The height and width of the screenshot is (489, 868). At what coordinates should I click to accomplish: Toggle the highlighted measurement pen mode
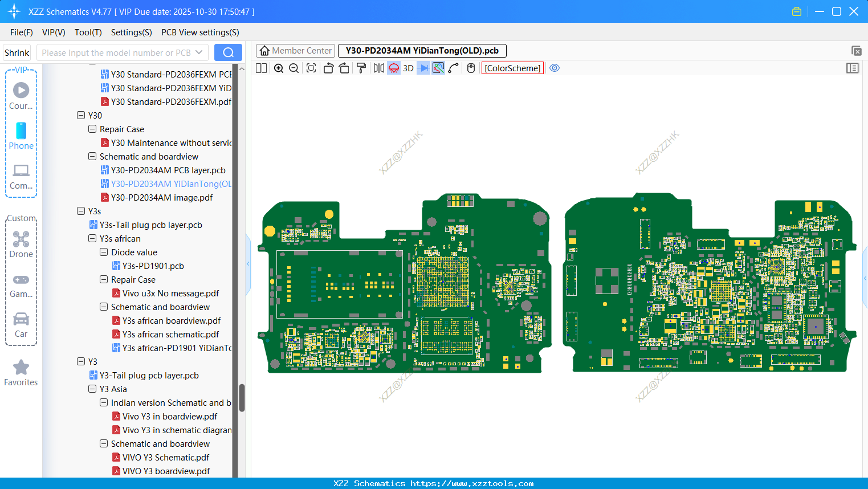437,68
